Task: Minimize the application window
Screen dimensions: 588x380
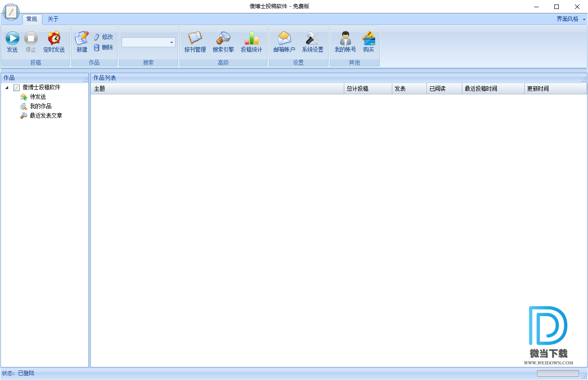Action: (536, 7)
